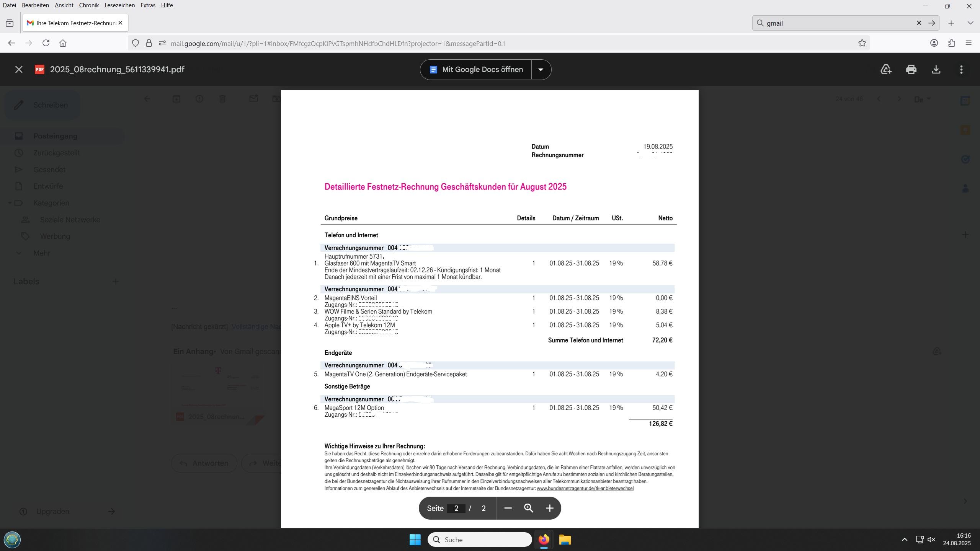Viewport: 980px width, 551px height.
Task: Toggle the system volume mute icon
Action: (x=931, y=540)
